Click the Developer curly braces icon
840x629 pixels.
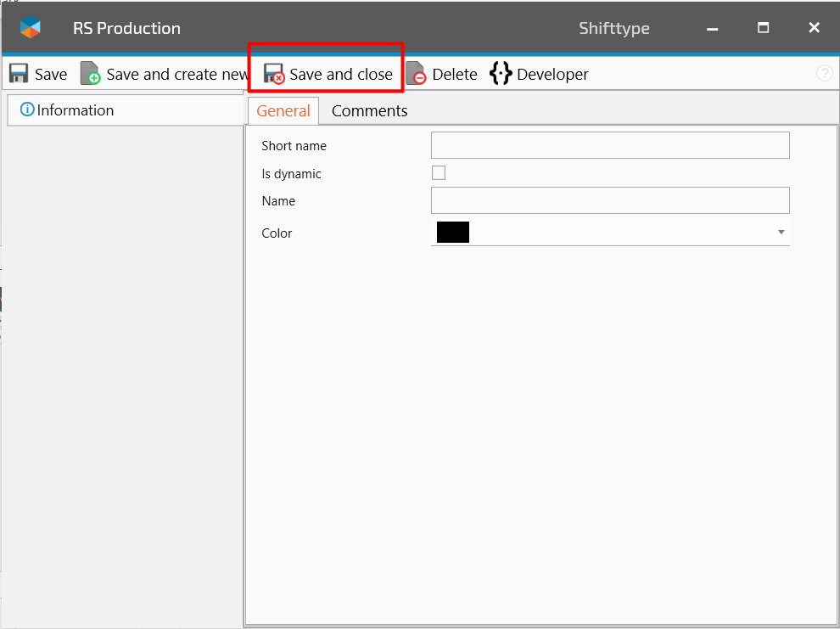pyautogui.click(x=501, y=74)
